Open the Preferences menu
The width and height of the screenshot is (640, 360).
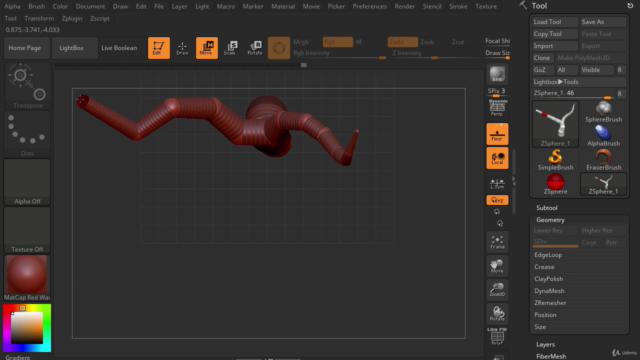click(x=369, y=6)
